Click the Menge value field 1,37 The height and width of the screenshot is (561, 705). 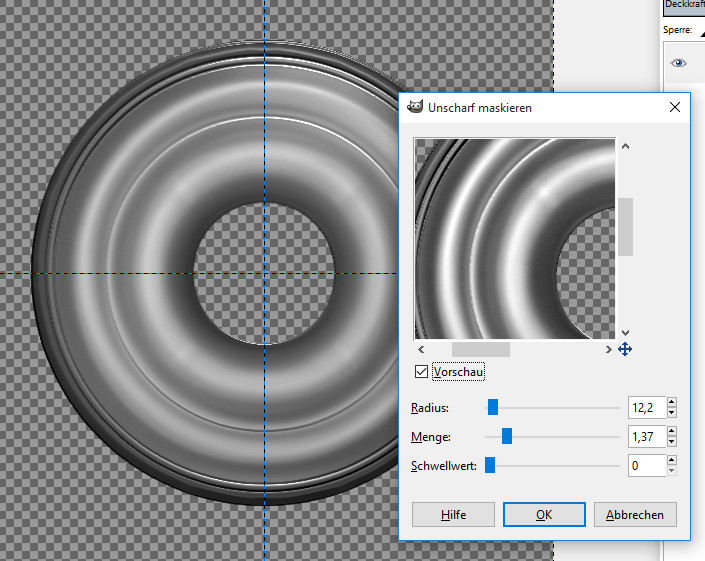[x=647, y=436]
